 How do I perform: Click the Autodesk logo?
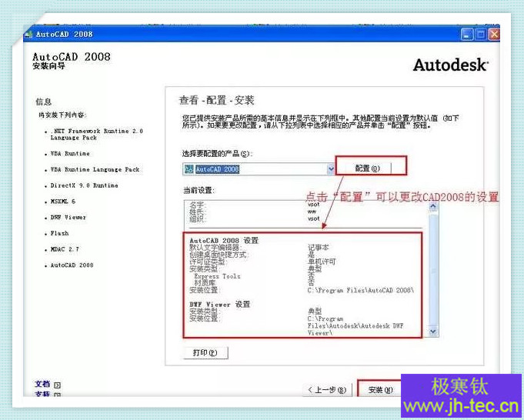tap(450, 65)
